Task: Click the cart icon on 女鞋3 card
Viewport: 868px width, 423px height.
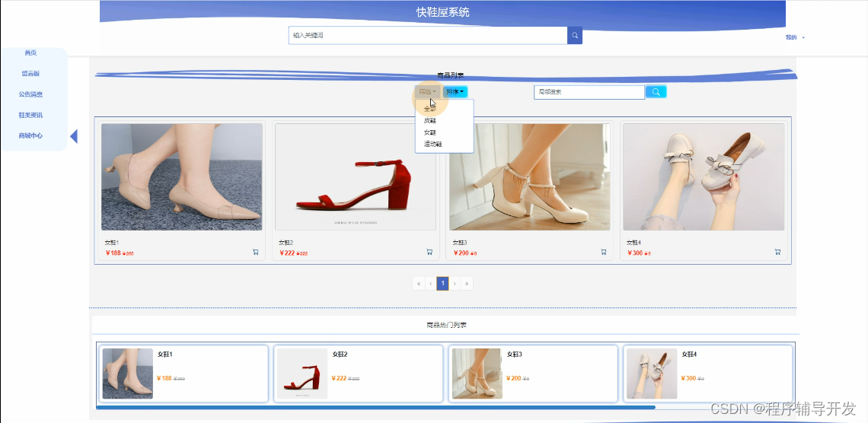Action: pos(604,252)
